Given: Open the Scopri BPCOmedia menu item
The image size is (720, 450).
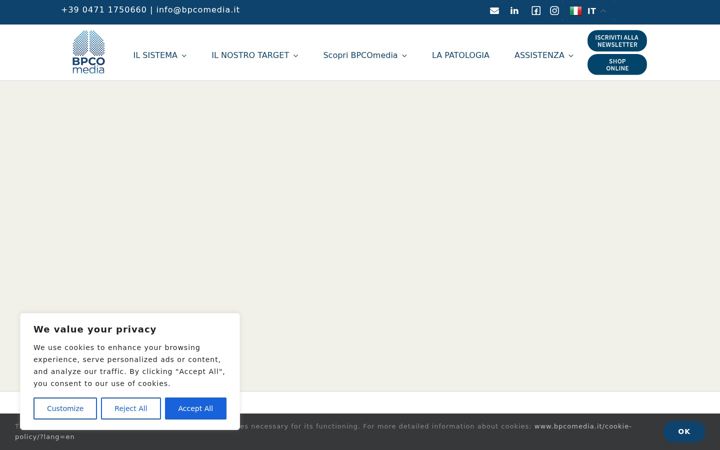Looking at the screenshot, I should click(x=360, y=55).
